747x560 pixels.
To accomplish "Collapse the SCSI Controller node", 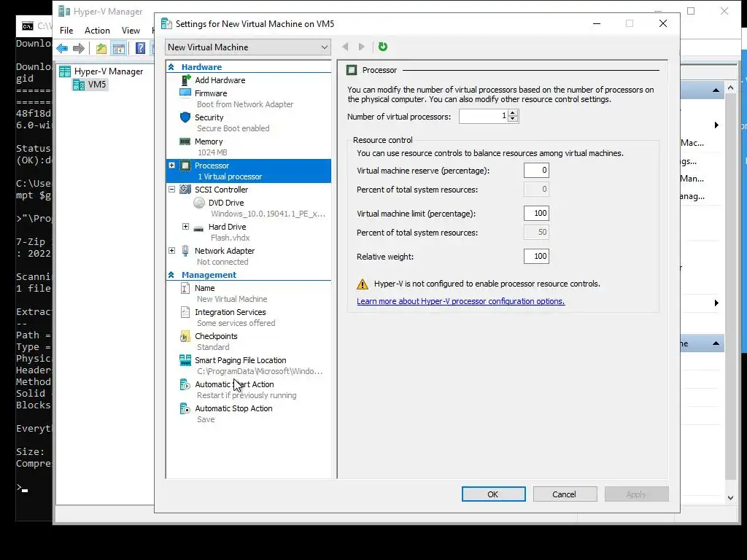I will tap(171, 189).
